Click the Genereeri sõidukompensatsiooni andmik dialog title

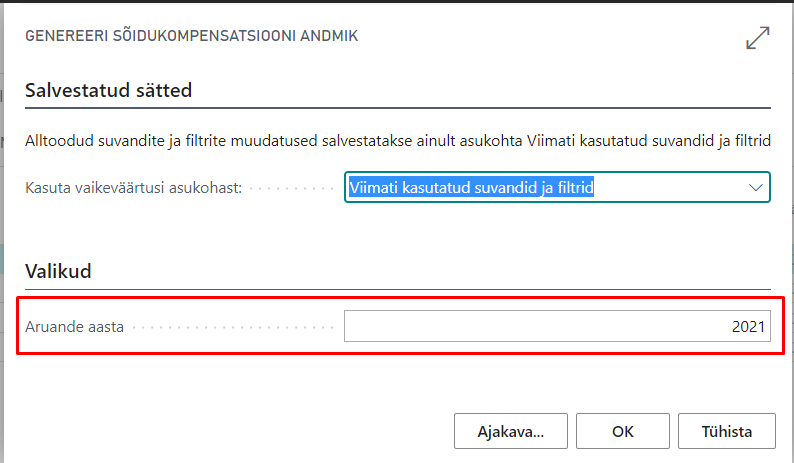pyautogui.click(x=192, y=36)
